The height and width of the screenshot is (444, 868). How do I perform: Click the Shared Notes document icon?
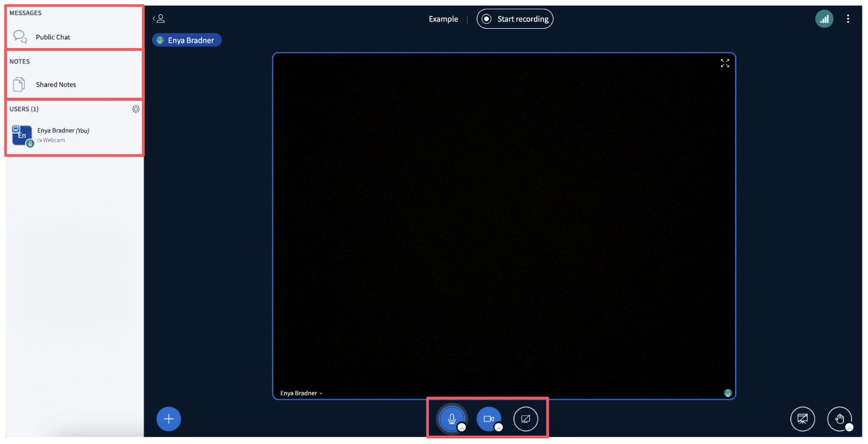19,84
